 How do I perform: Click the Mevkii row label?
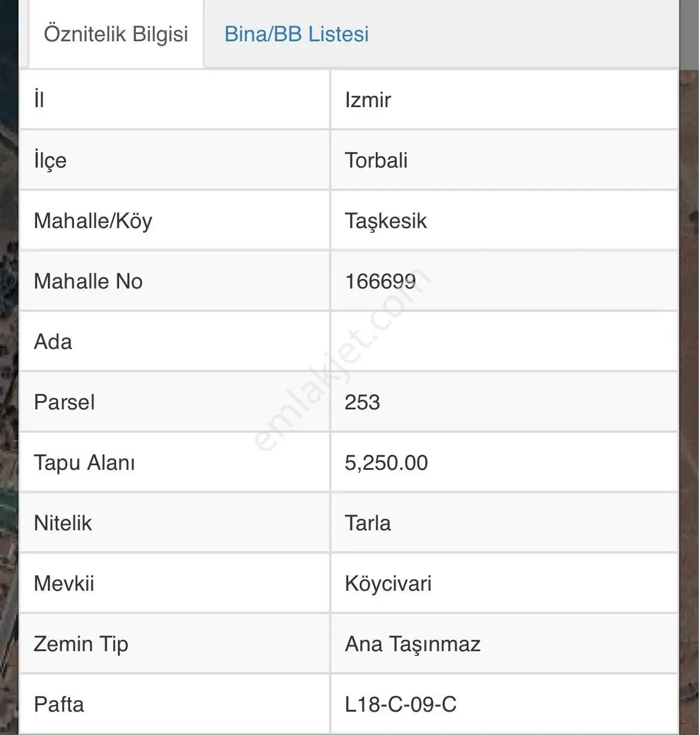pos(64,584)
